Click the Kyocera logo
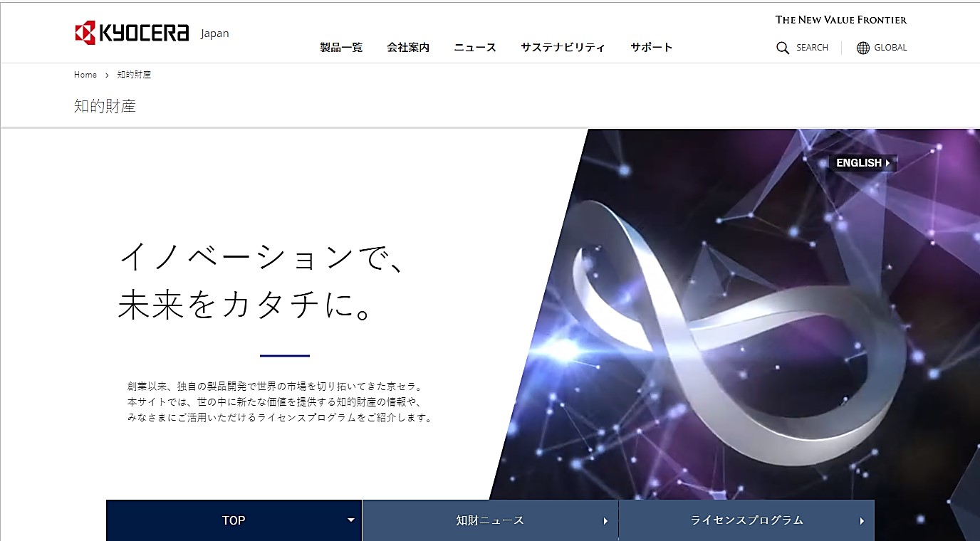The image size is (980, 541). (132, 33)
